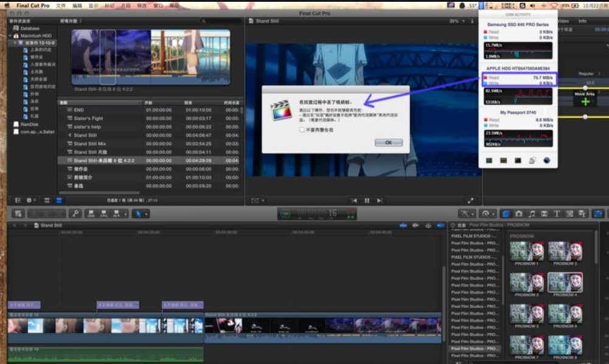
Task: Click the green Move Area plus icon
Action: 585,101
